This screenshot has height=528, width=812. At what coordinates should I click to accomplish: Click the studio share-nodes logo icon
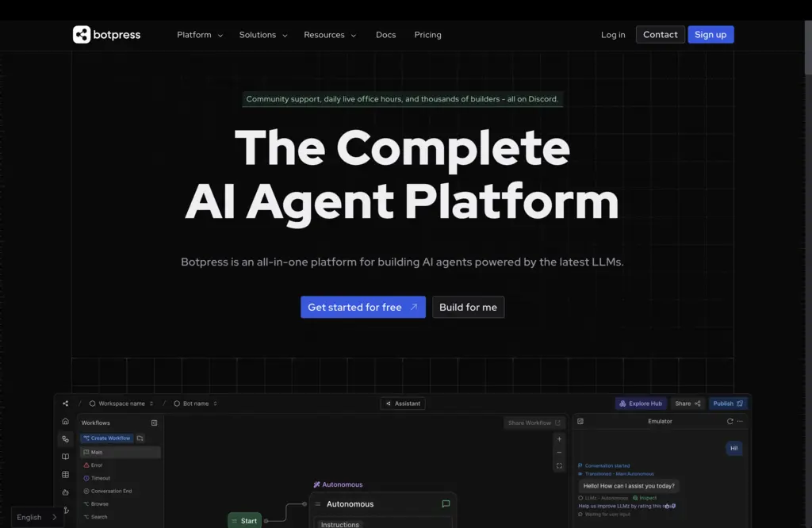tap(65, 404)
